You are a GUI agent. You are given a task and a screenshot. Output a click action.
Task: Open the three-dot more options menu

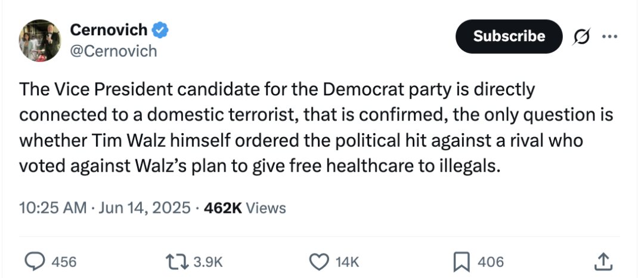tap(609, 36)
